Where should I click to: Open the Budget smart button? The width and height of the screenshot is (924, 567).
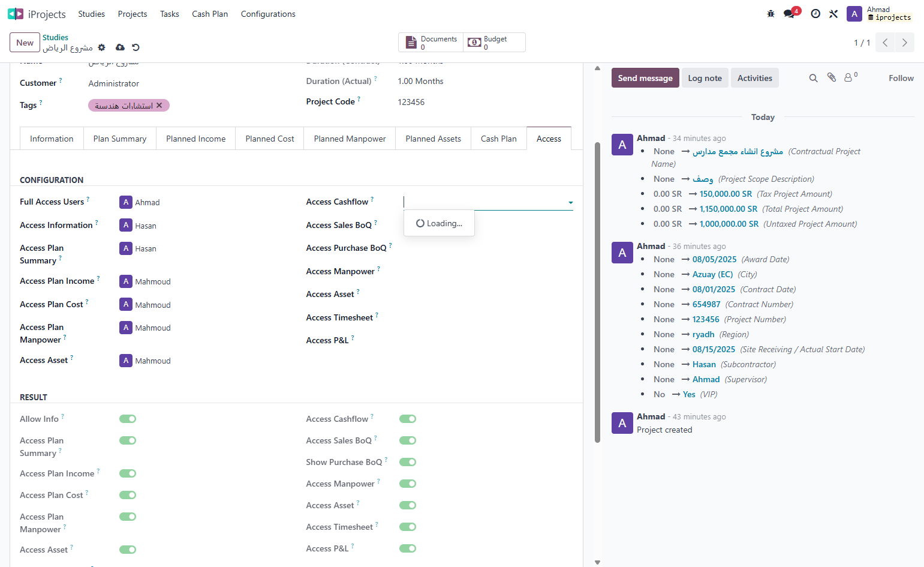point(494,43)
